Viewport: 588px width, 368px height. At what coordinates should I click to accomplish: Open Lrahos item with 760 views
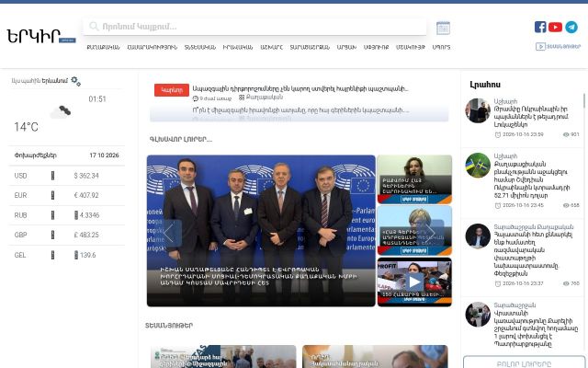(534, 254)
